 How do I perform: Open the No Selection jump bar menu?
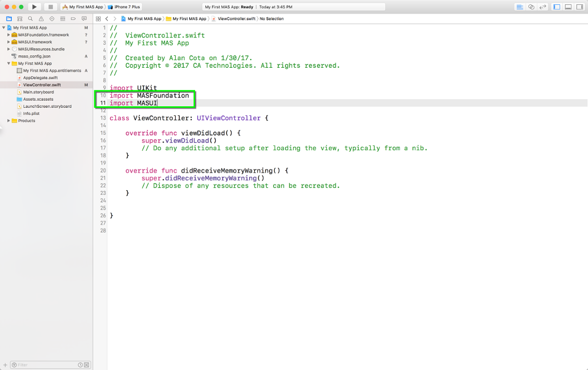(x=272, y=19)
